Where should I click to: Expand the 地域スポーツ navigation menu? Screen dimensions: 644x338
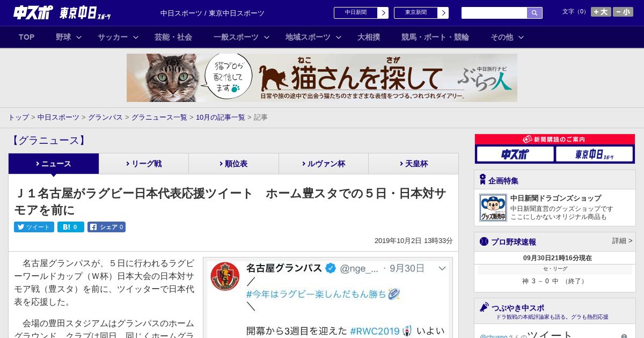[x=313, y=37]
